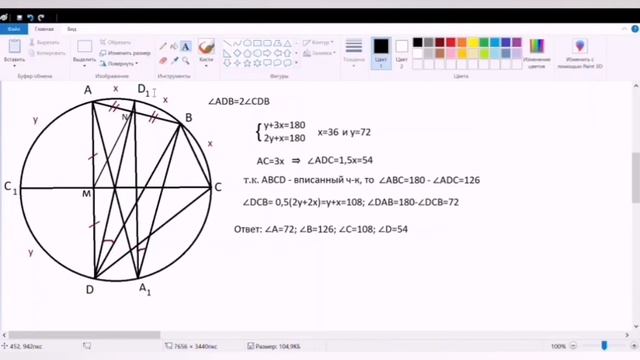
Task: Select the Color picker eyedropper tool
Action: click(174, 60)
